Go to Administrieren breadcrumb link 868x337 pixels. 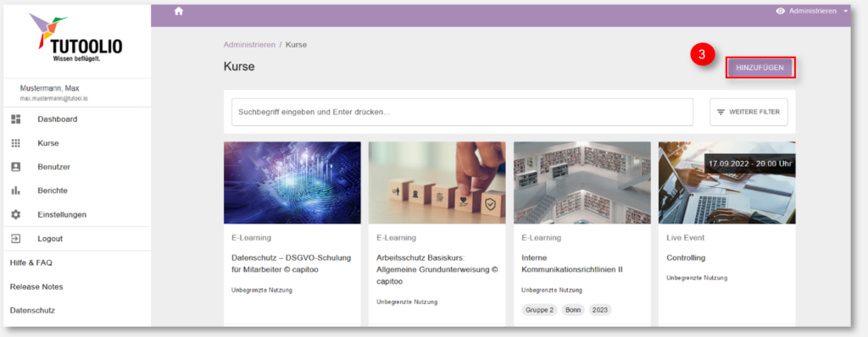(x=249, y=45)
